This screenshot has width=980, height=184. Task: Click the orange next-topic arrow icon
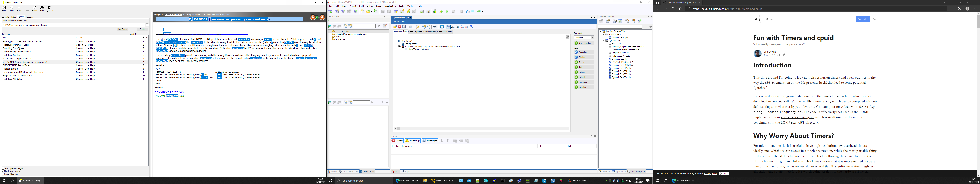322,17
